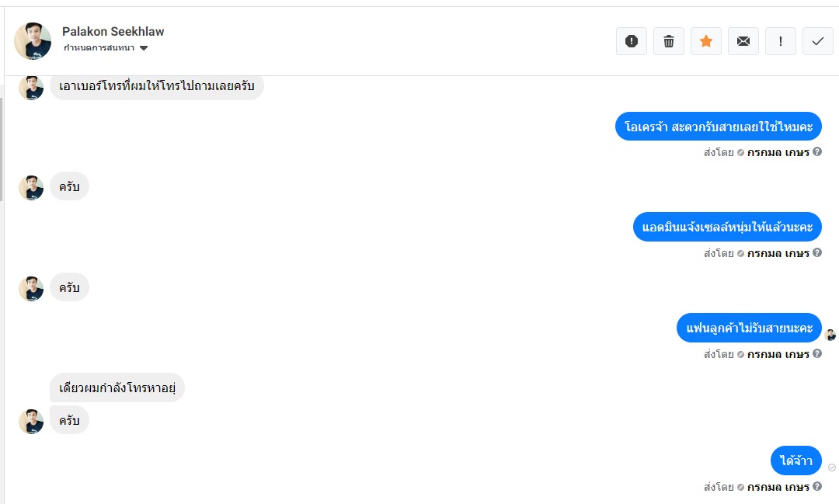Mark conversation unread with envelope icon
Viewport: 839px width, 504px height.
tap(743, 41)
